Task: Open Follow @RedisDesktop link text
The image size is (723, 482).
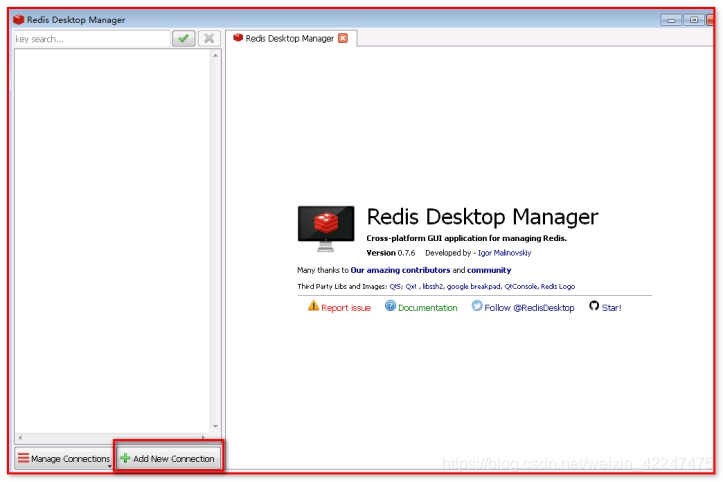Action: pos(529,308)
